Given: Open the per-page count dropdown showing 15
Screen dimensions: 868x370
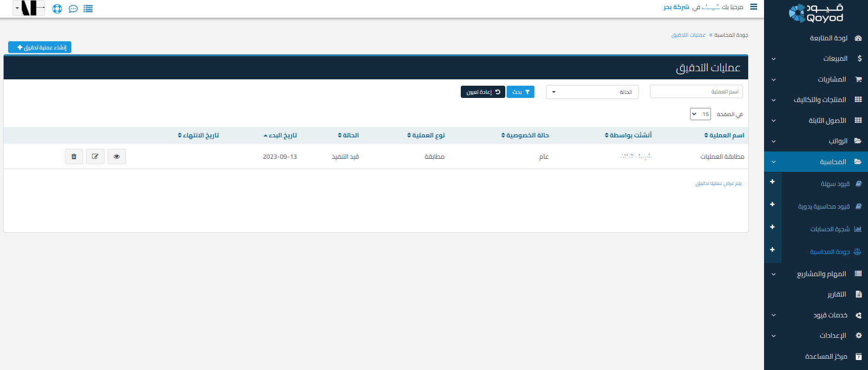Looking at the screenshot, I should click(x=700, y=114).
